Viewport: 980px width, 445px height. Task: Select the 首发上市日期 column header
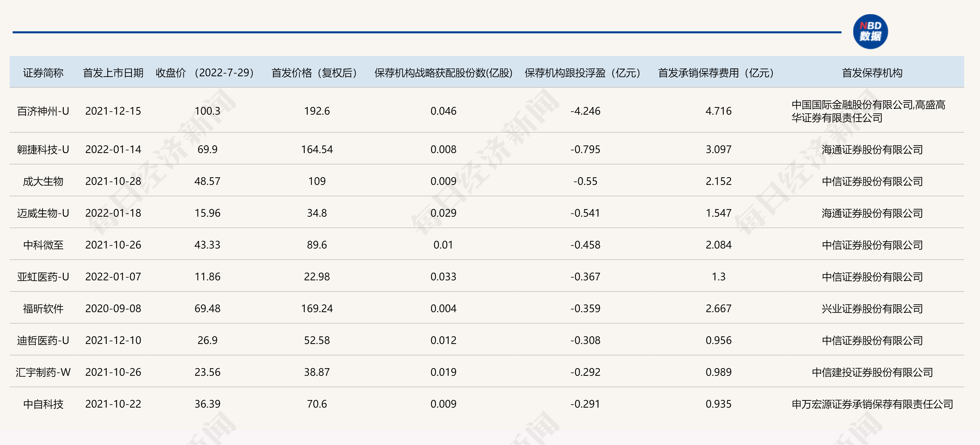[x=113, y=73]
